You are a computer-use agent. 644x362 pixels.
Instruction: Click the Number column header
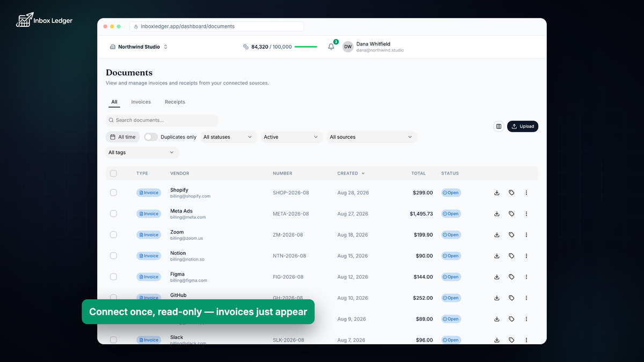click(x=283, y=173)
